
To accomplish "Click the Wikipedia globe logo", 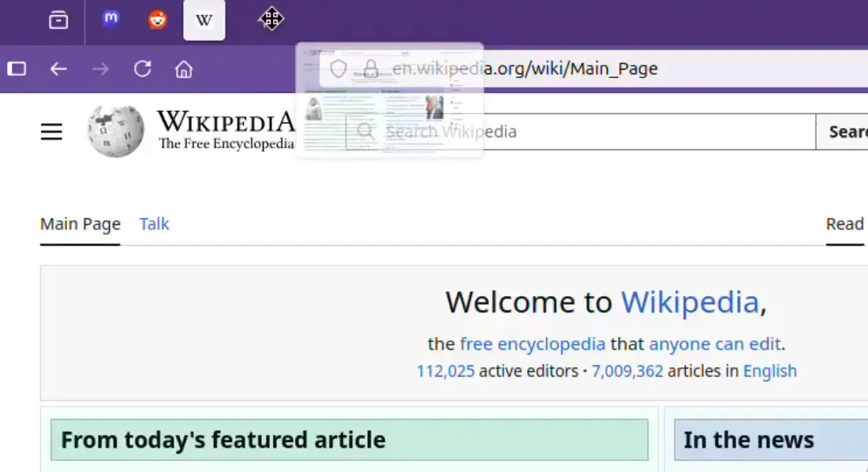I will tap(115, 131).
